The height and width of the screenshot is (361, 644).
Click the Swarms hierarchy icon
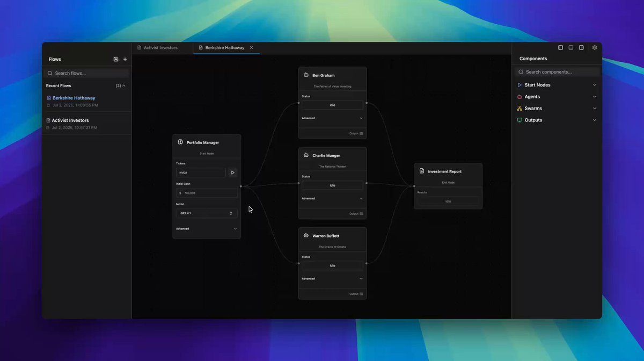click(519, 109)
